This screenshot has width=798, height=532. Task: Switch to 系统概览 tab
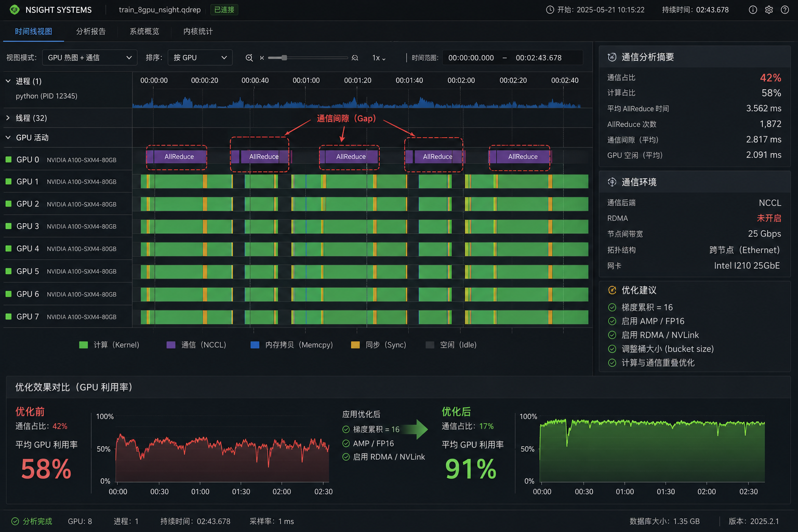tap(144, 31)
